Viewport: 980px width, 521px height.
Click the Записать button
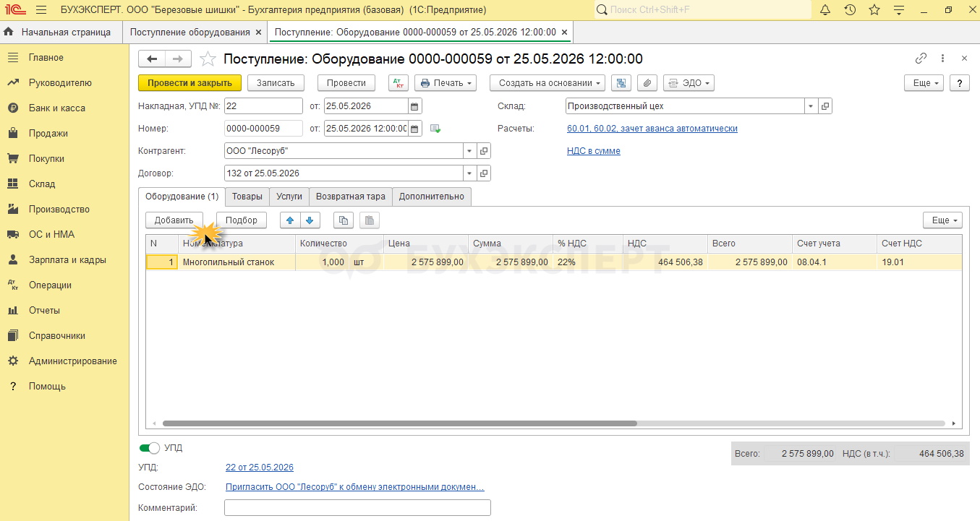[x=276, y=83]
